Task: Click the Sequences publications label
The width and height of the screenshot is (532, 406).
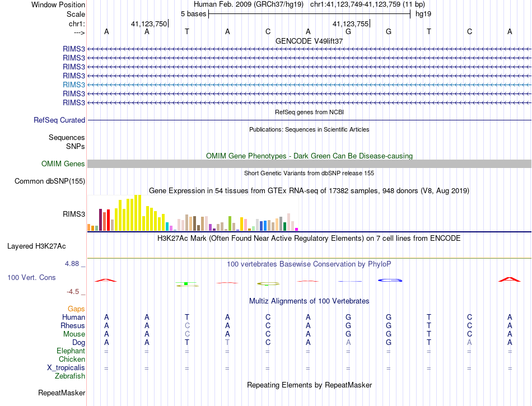Action: (67, 137)
